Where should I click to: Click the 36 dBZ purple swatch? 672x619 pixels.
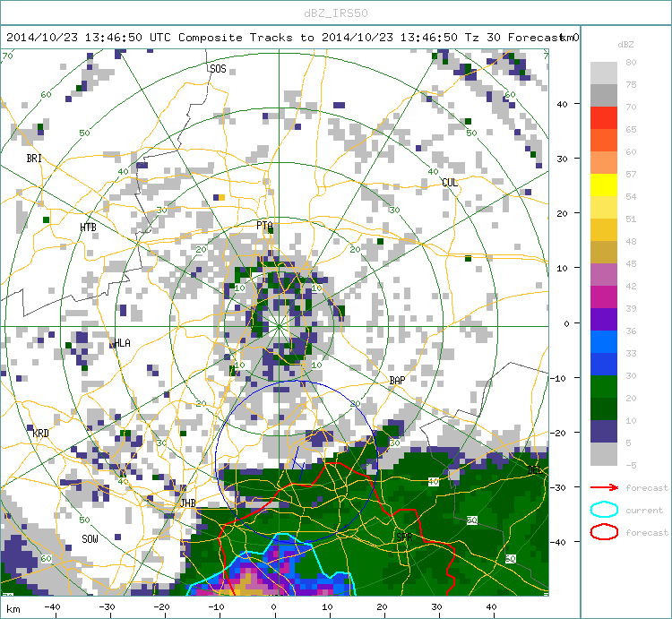[x=604, y=319]
